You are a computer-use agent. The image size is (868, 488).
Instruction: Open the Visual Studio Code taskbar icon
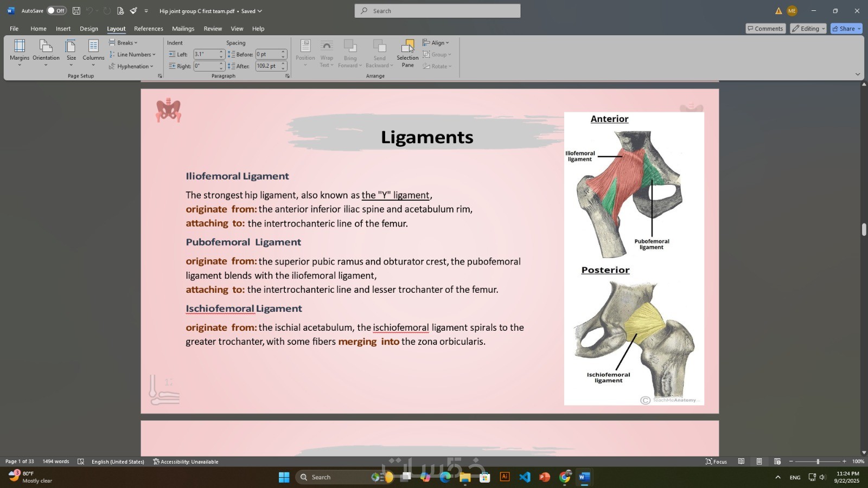click(525, 477)
